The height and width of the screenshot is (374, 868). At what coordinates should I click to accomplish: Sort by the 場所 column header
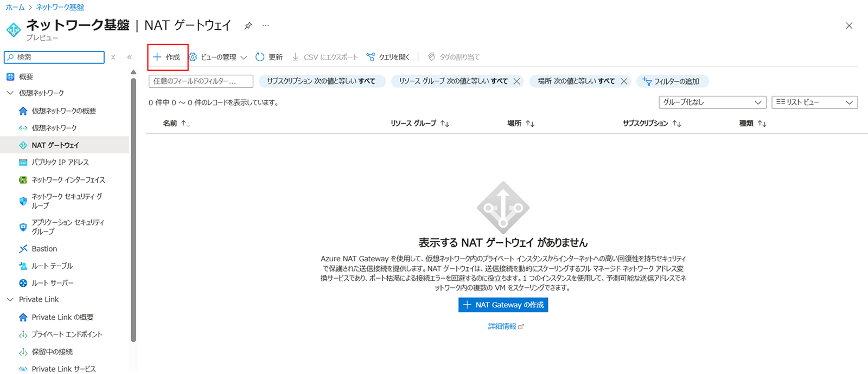pyautogui.click(x=521, y=124)
